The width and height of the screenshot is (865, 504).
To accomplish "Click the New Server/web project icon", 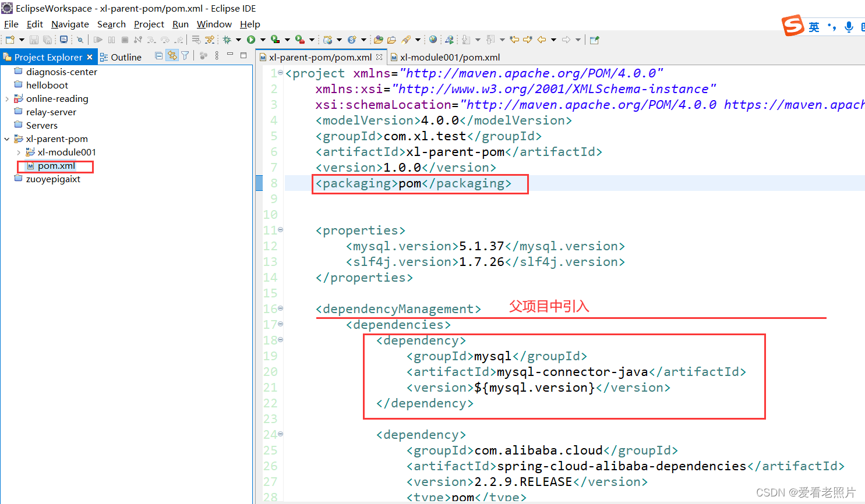I will tap(328, 40).
